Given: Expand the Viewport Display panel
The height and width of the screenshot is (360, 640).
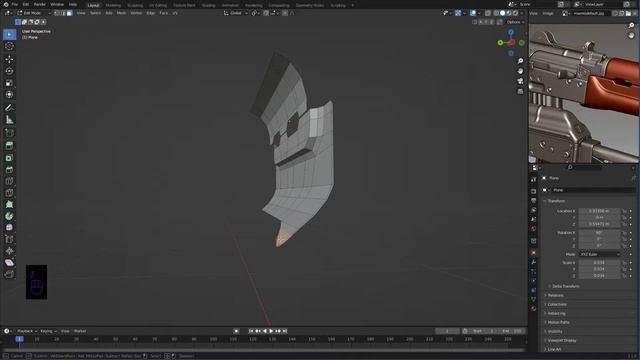Looking at the screenshot, I should coord(562,340).
